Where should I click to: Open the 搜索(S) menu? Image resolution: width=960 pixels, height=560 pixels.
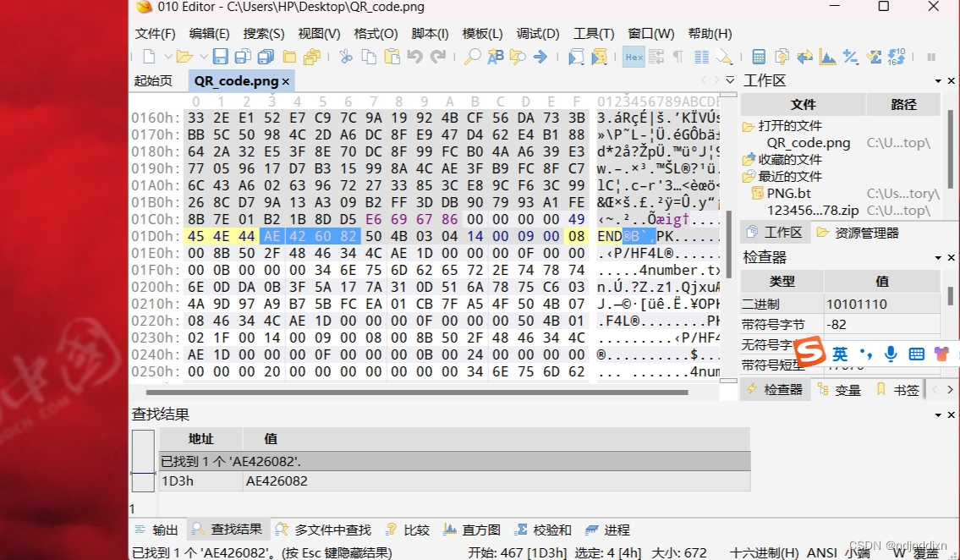(264, 34)
